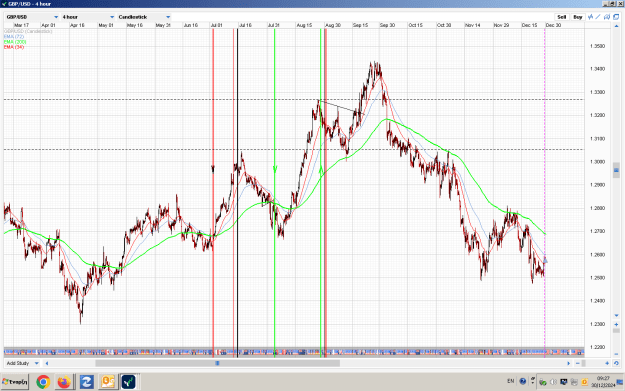The width and height of the screenshot is (625, 391).
Task: Click the horizontal time scrollbar thumb
Action: (218, 363)
